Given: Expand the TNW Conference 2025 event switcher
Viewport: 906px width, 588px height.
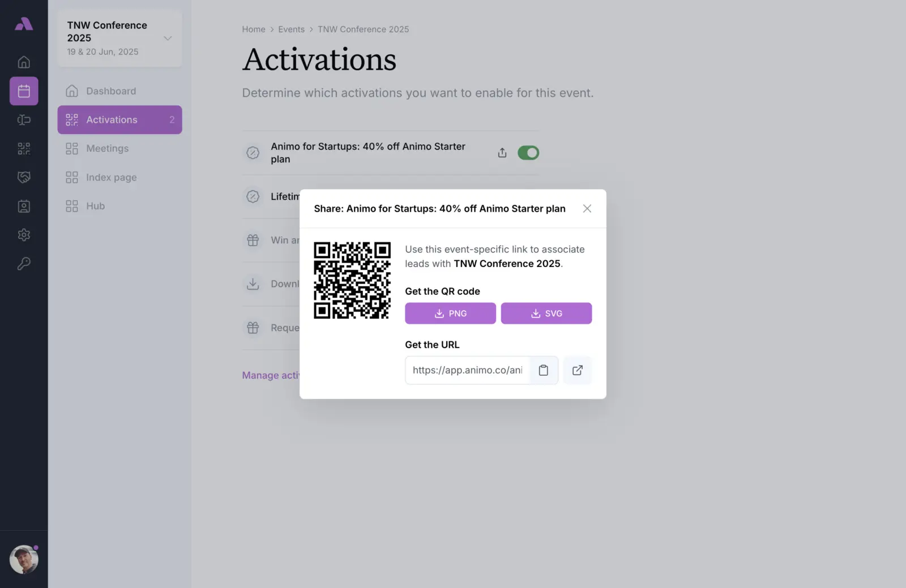Looking at the screenshot, I should click(x=168, y=38).
